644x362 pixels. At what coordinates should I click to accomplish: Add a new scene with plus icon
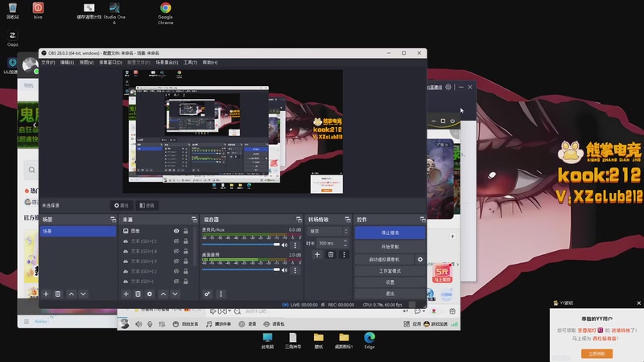point(46,294)
